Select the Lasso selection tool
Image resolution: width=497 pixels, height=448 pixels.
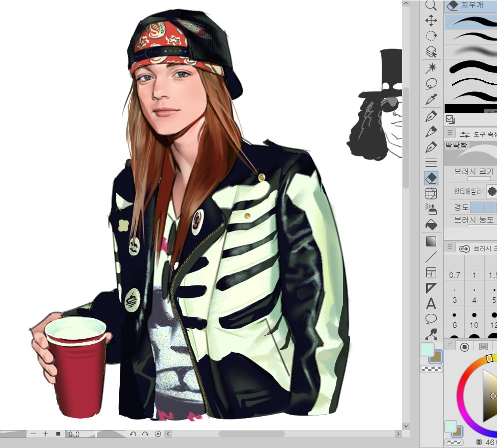click(x=431, y=84)
